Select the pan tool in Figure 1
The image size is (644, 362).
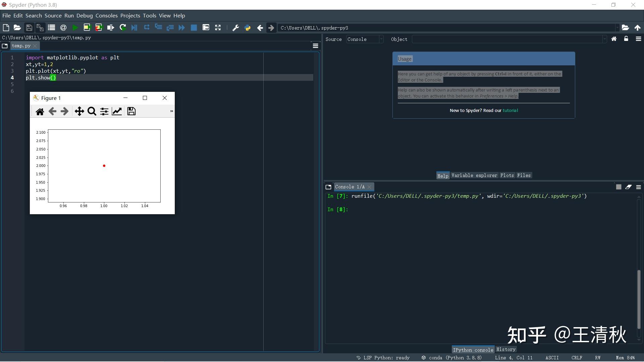79,111
